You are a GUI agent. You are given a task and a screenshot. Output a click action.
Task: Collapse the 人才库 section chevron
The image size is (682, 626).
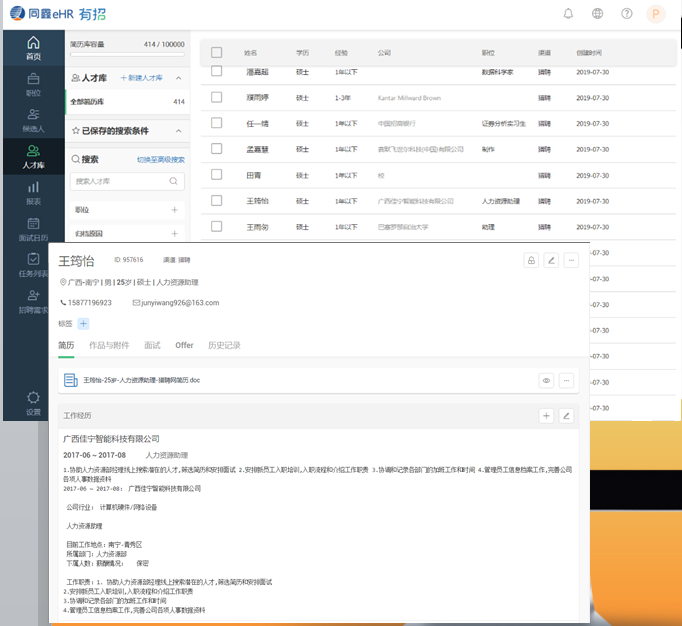pos(177,78)
